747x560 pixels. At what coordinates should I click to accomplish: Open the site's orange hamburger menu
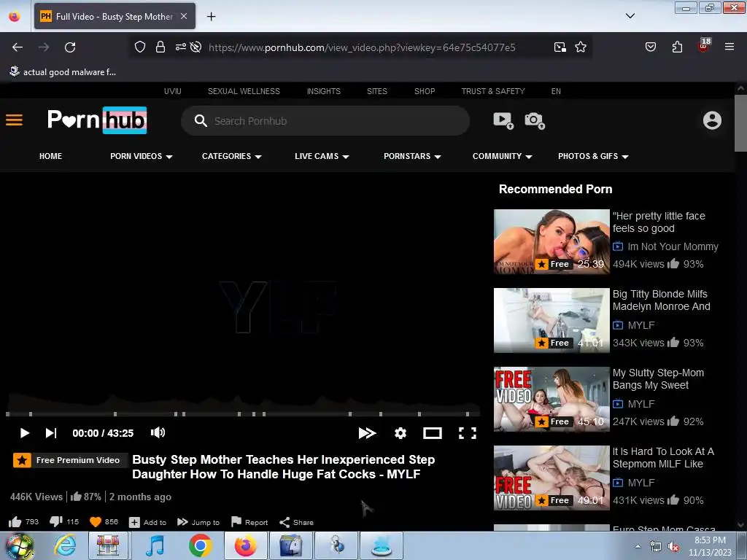tap(15, 120)
